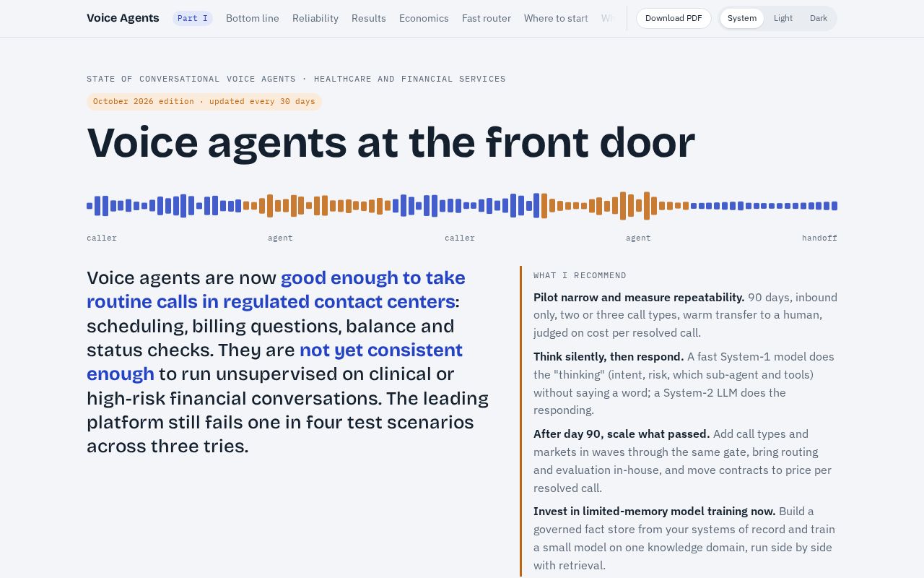Go to the Where to start section
The width and height of the screenshot is (924, 578).
click(556, 18)
